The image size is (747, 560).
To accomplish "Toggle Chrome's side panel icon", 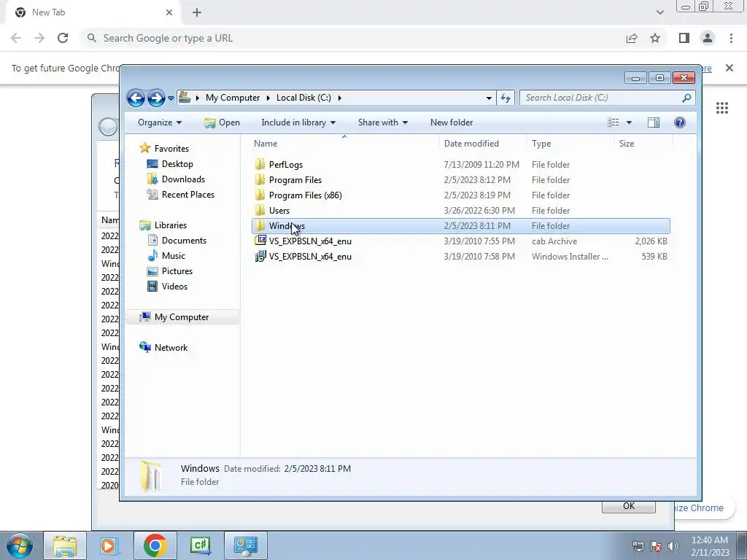I will click(684, 38).
